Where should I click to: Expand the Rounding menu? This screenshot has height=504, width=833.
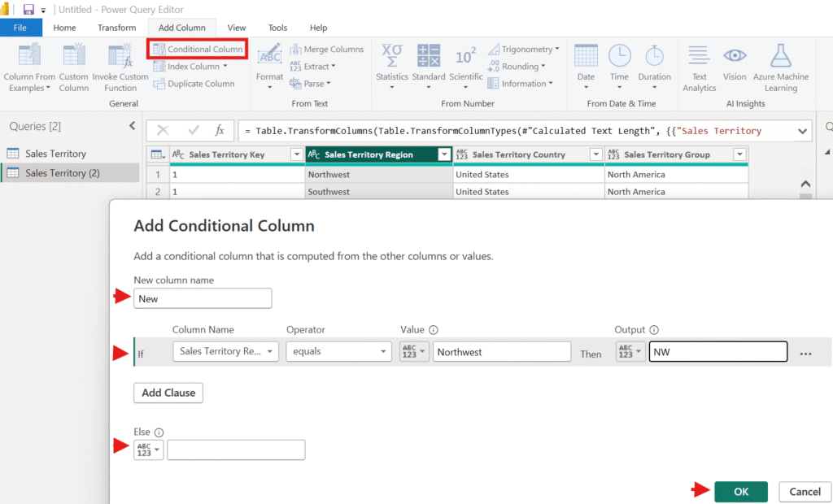[517, 67]
